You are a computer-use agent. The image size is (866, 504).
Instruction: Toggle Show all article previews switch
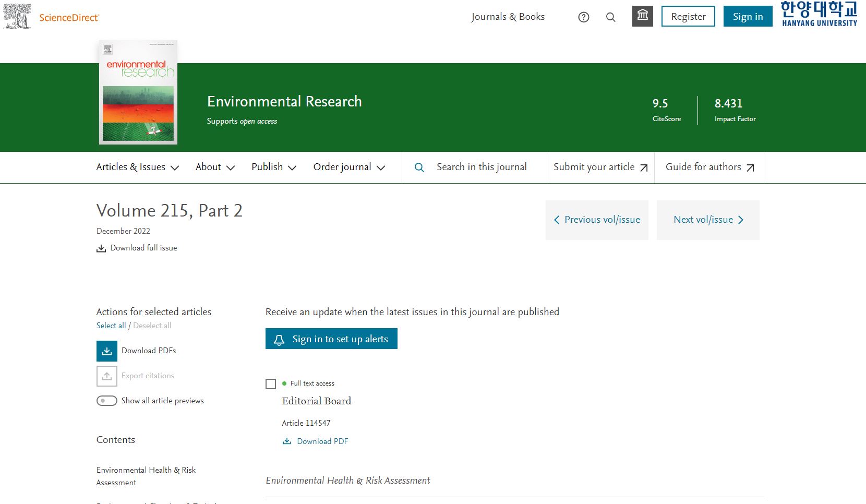pyautogui.click(x=107, y=401)
